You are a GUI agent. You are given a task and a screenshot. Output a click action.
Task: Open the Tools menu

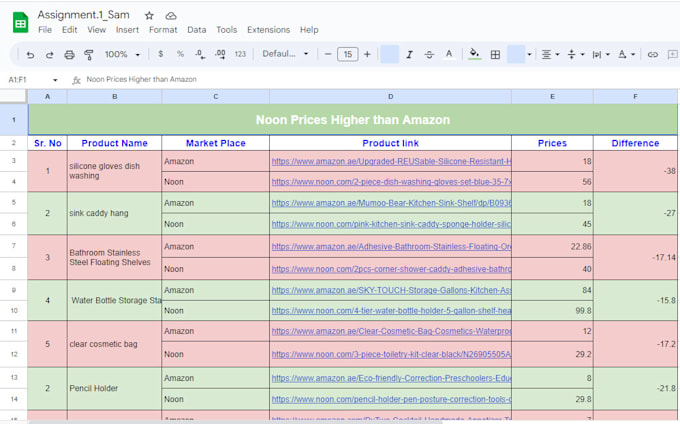pos(226,30)
